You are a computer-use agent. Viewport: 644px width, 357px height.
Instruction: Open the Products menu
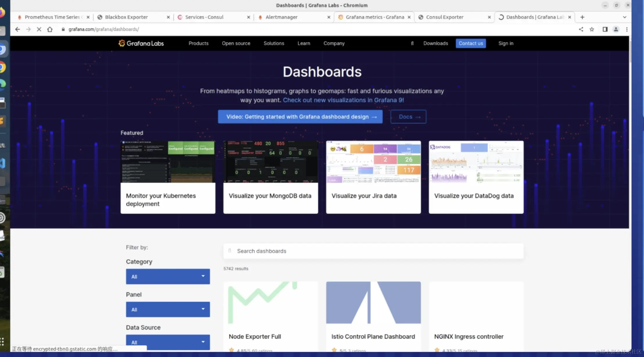pyautogui.click(x=198, y=43)
